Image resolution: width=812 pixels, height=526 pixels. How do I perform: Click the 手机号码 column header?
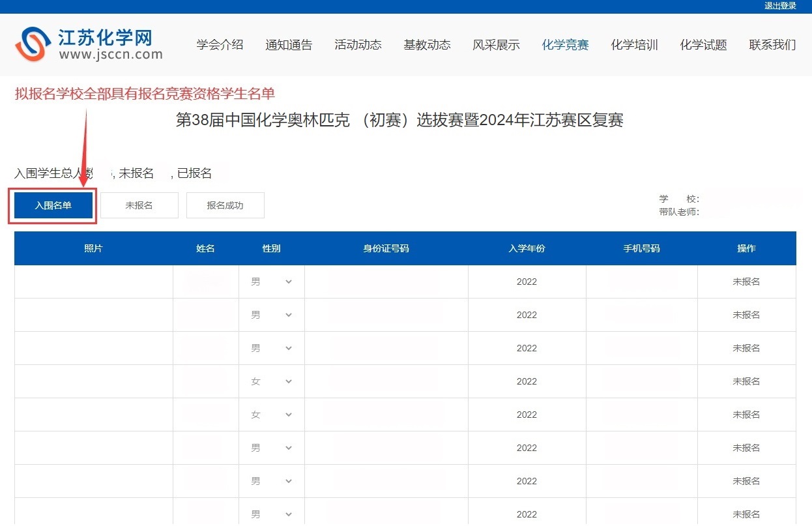[641, 248]
